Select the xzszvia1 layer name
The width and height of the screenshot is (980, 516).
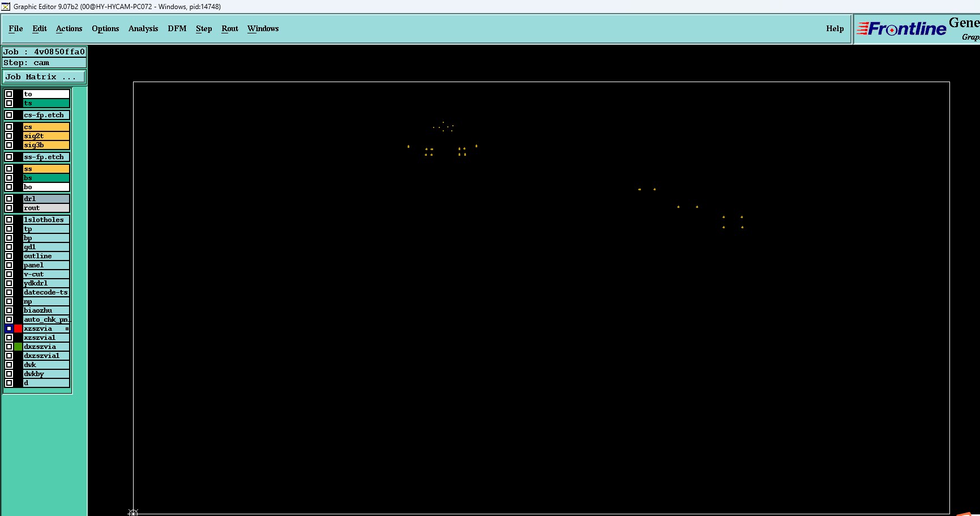pyautogui.click(x=46, y=338)
